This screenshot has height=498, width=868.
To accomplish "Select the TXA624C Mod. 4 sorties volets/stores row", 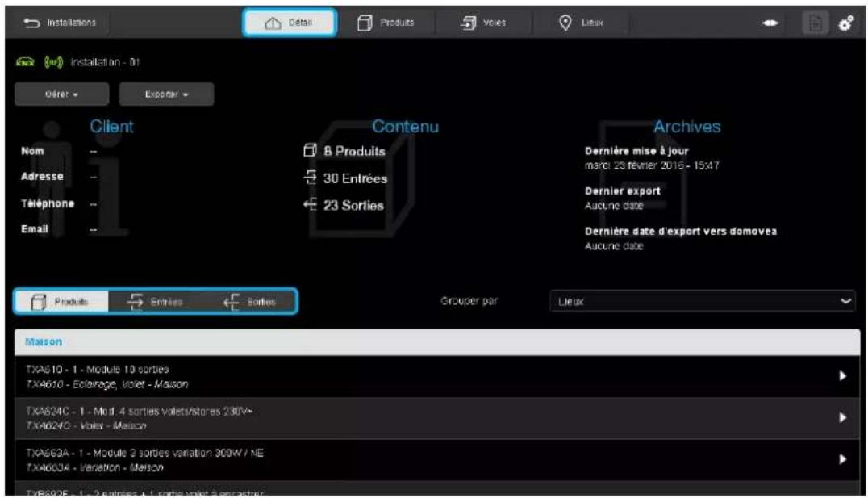I will pyautogui.click(x=437, y=417).
